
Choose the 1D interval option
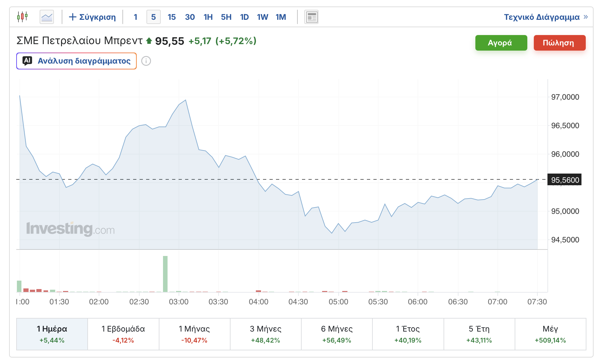pyautogui.click(x=244, y=17)
